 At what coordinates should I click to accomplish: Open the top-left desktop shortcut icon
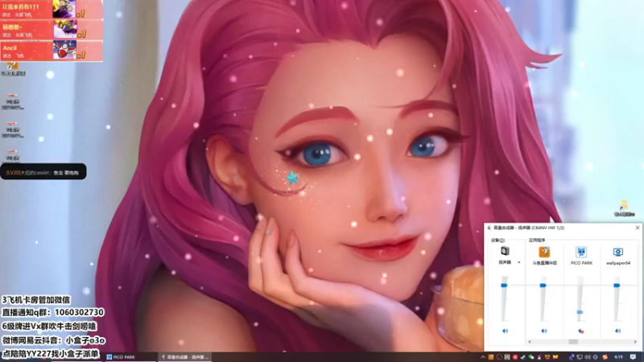point(13,68)
